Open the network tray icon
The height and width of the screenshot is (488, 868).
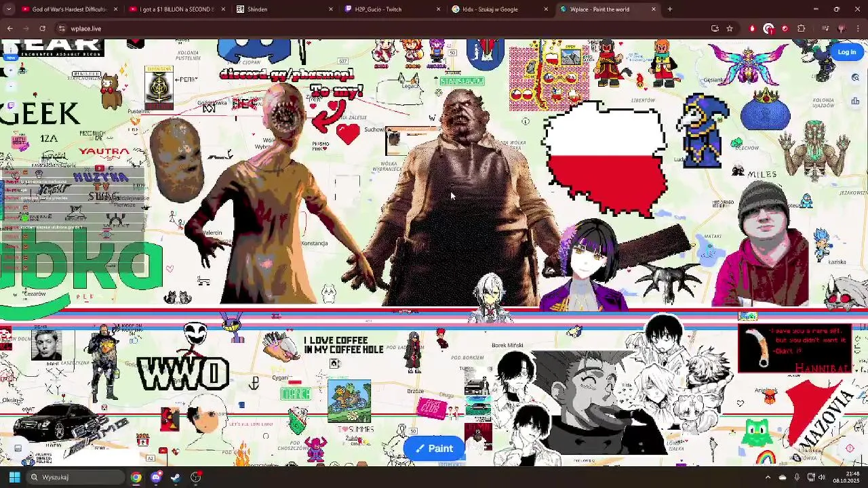810,477
